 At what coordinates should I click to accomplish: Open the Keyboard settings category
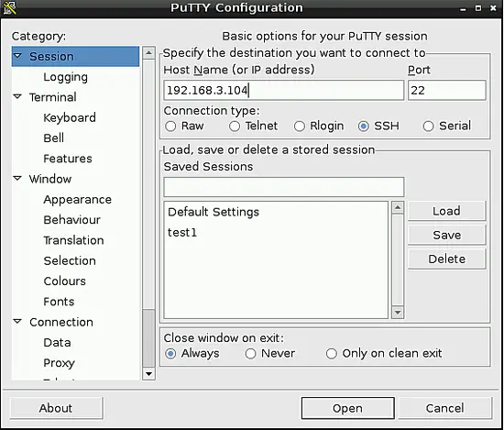[x=70, y=117]
